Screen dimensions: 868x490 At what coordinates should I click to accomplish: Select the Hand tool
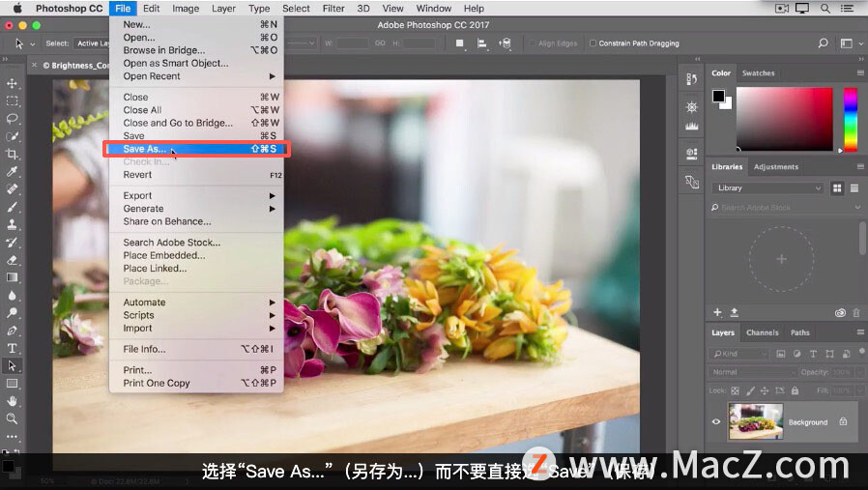point(12,401)
